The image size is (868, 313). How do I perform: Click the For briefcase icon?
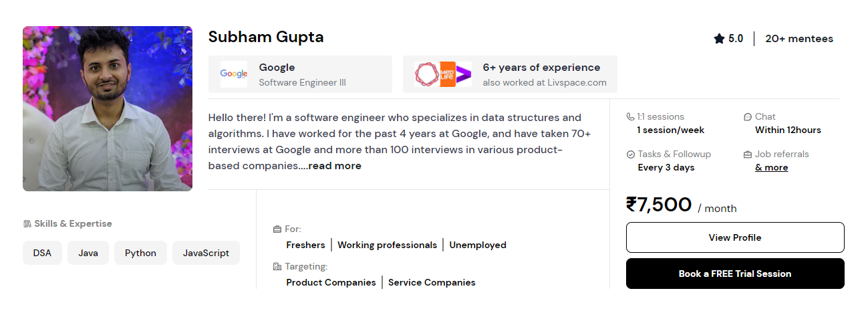[x=277, y=229]
